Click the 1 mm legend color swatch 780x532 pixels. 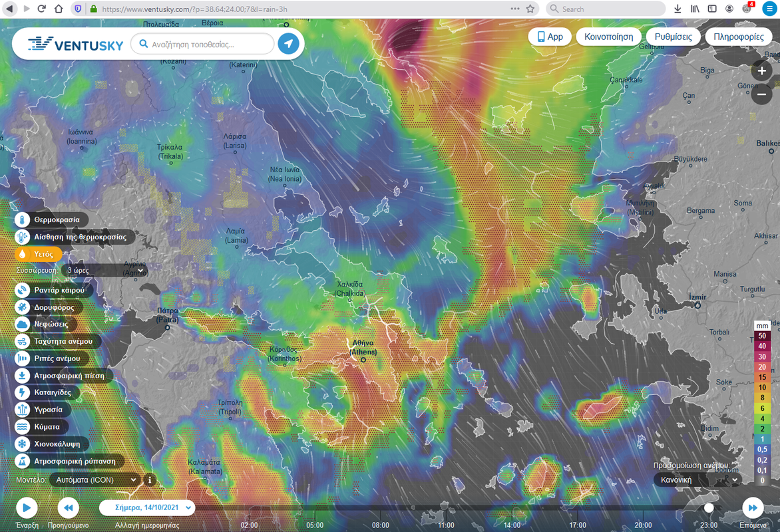(x=762, y=439)
